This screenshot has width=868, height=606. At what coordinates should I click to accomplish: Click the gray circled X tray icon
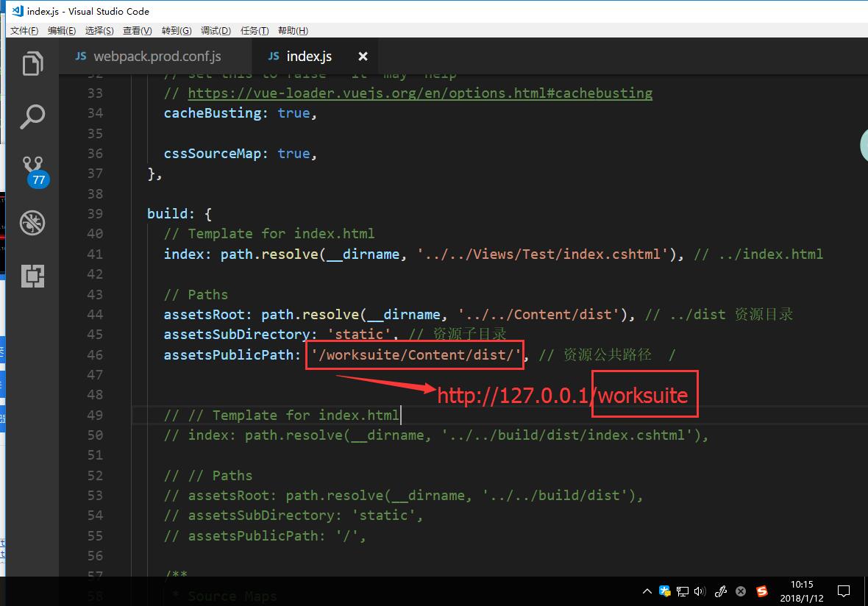(741, 591)
